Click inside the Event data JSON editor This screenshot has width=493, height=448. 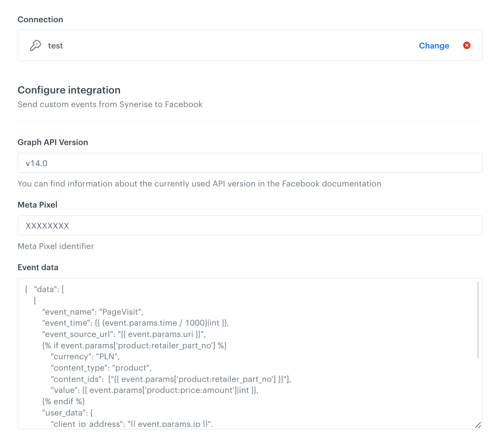pos(234,352)
